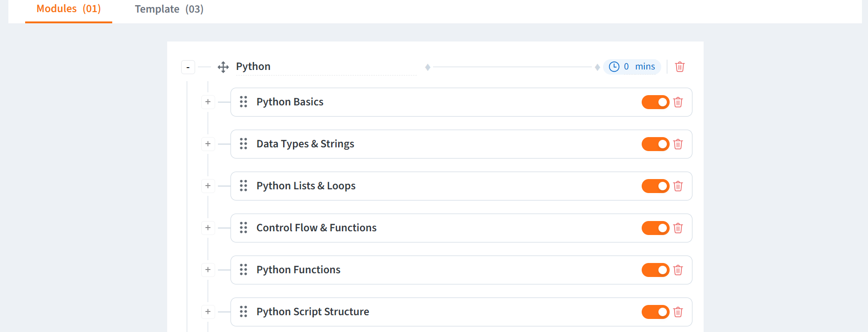Switch to the Template (03) tab
The image size is (868, 332).
coord(169,9)
